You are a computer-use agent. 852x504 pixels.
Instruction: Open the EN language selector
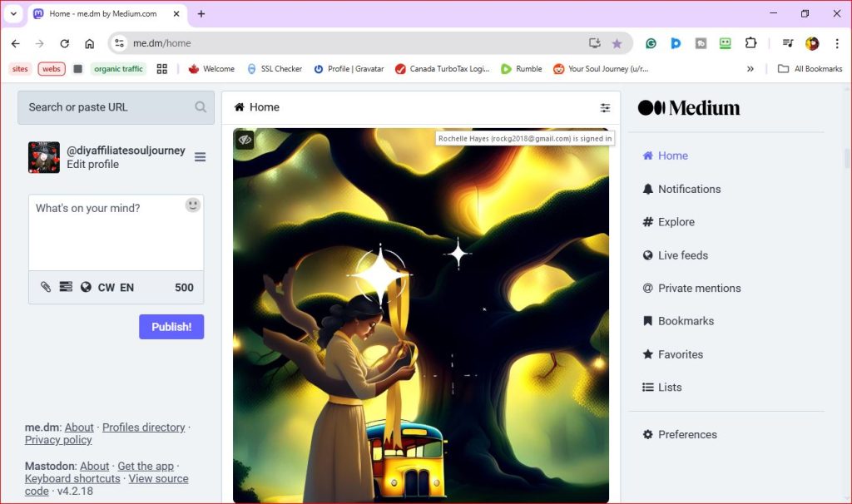point(126,287)
